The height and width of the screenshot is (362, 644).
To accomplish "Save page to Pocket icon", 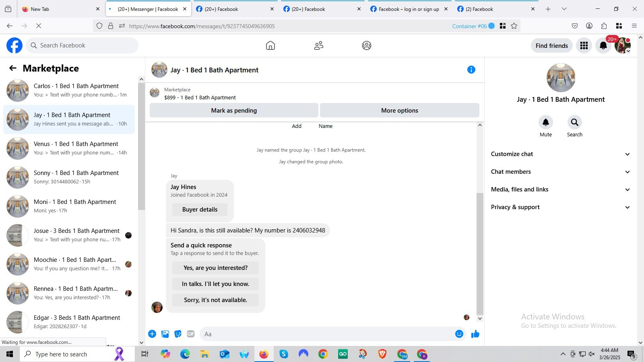I will click(575, 26).
